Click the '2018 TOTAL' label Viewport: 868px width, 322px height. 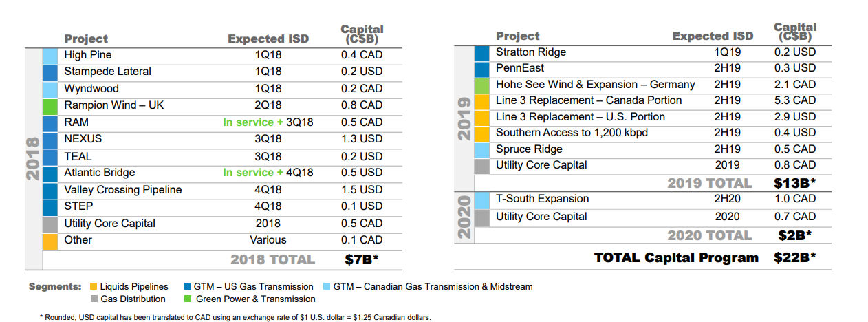[x=272, y=260]
